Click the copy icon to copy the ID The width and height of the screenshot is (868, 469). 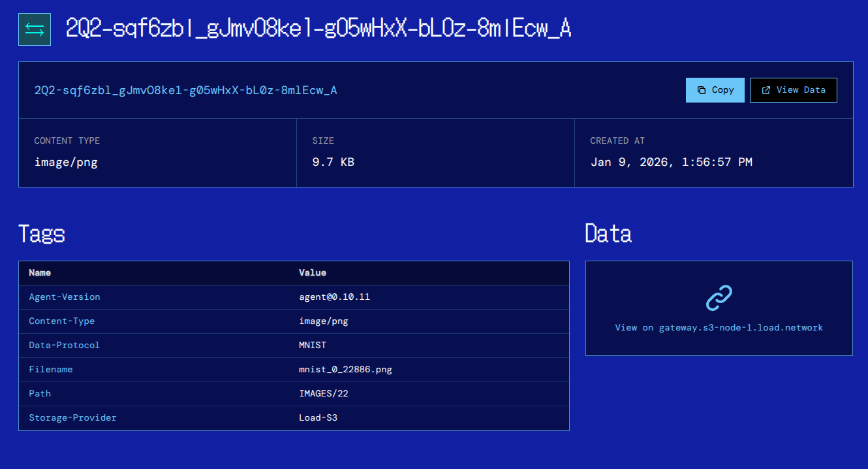click(x=702, y=90)
